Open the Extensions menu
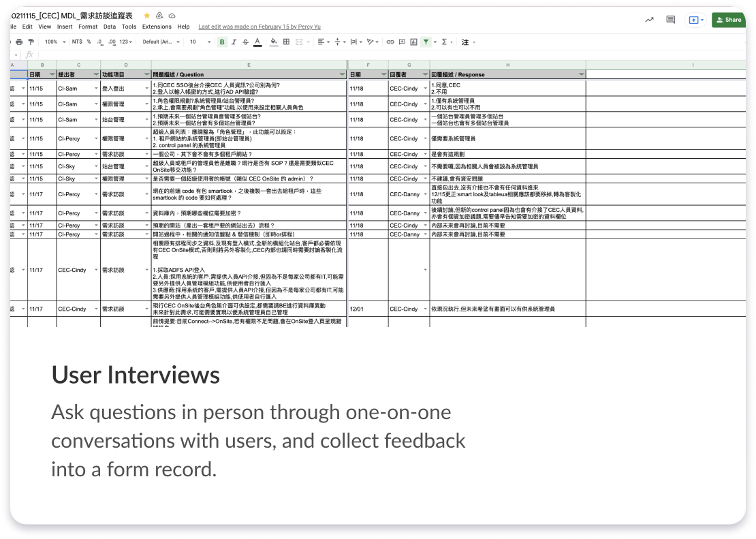The width and height of the screenshot is (756, 539). 157,27
